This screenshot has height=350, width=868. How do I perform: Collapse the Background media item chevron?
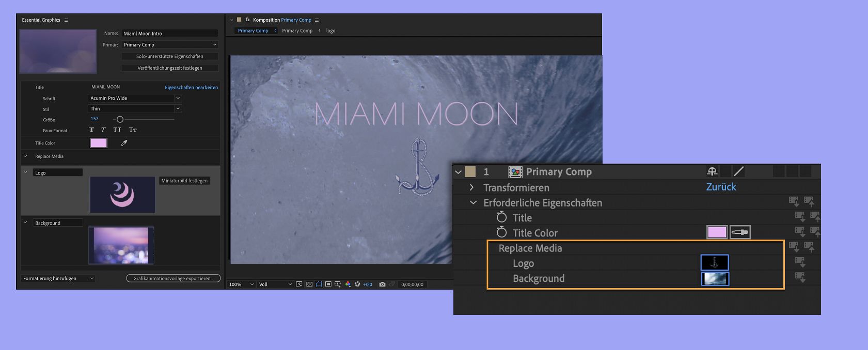coord(25,222)
